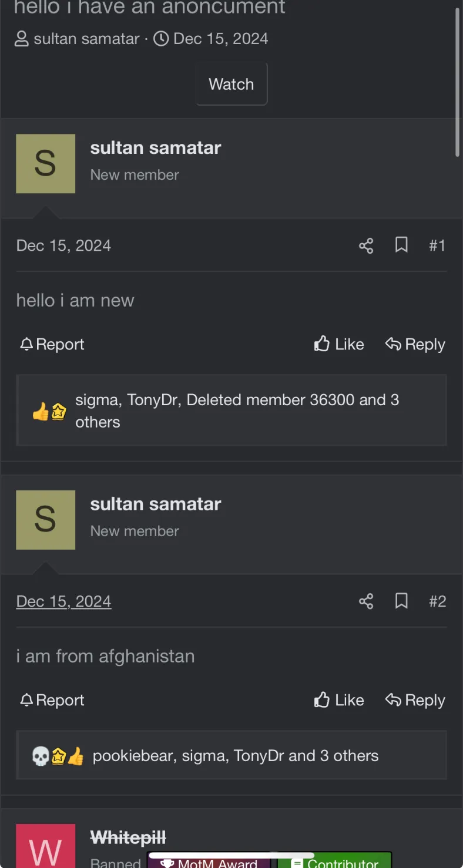Open post #1 permalink number
The height and width of the screenshot is (868, 463).
[437, 245]
